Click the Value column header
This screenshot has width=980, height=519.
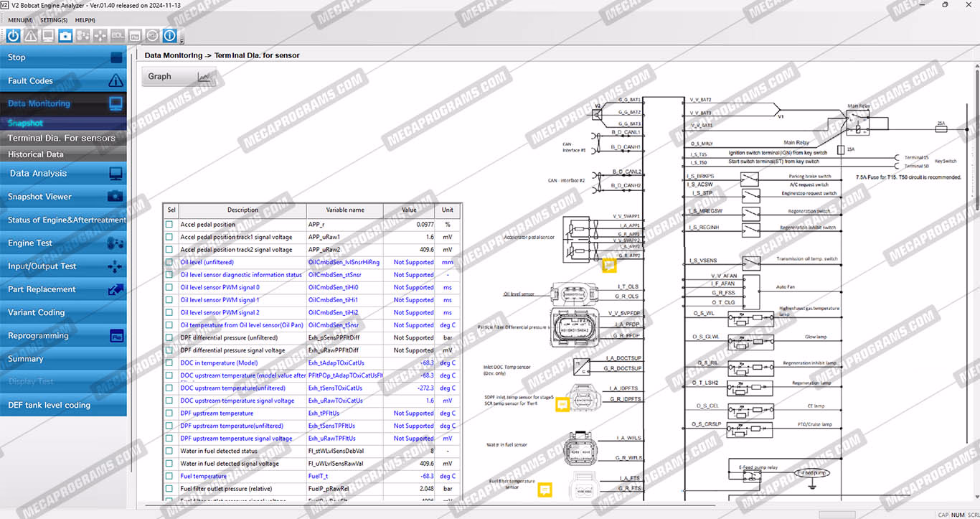point(409,210)
